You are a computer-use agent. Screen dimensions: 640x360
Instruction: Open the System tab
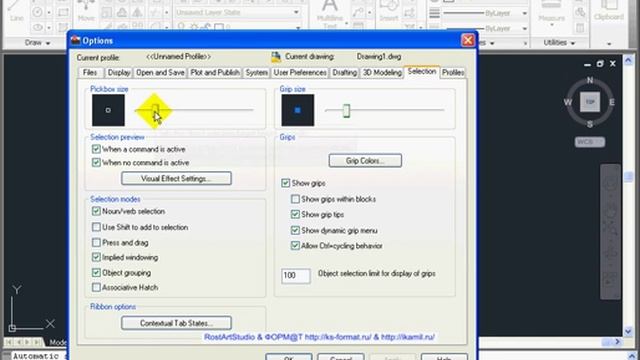(x=256, y=73)
